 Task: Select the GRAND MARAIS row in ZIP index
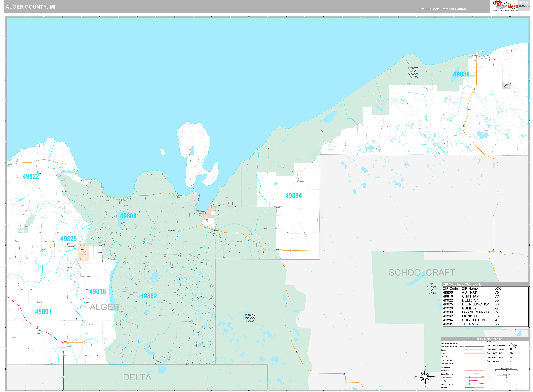click(475, 312)
